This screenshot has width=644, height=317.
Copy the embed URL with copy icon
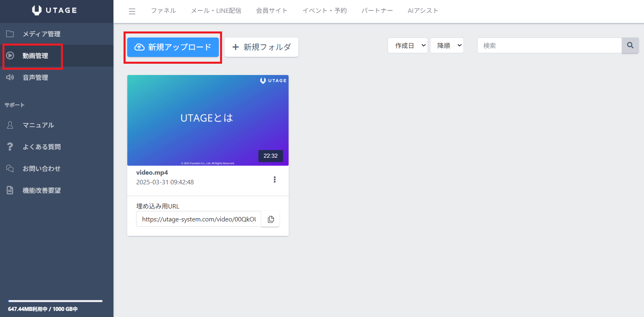(271, 219)
